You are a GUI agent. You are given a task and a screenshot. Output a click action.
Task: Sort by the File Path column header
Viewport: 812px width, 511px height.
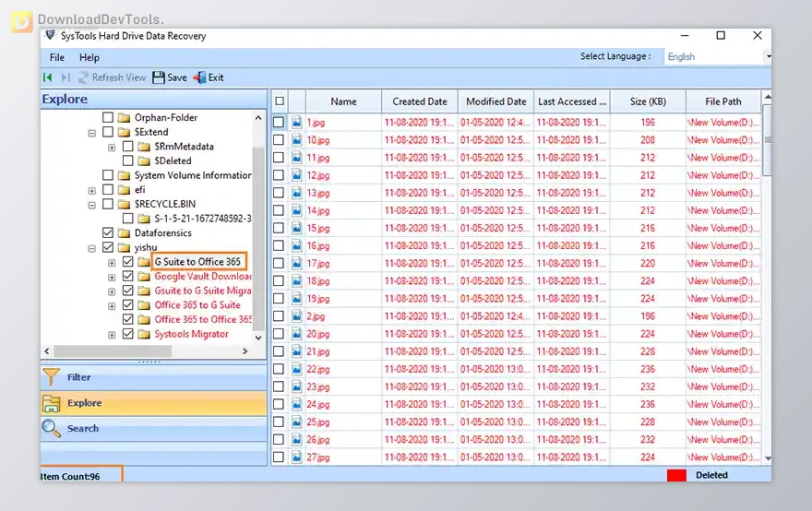pyautogui.click(x=723, y=101)
